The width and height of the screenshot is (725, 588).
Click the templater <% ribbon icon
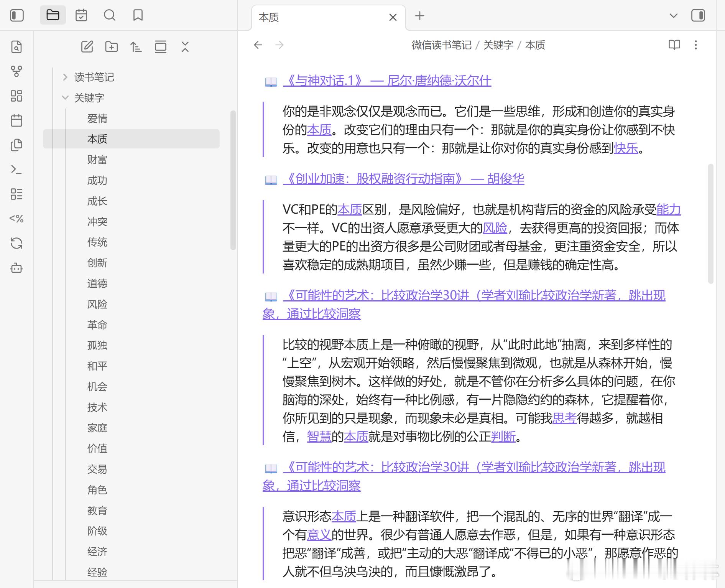(x=16, y=219)
